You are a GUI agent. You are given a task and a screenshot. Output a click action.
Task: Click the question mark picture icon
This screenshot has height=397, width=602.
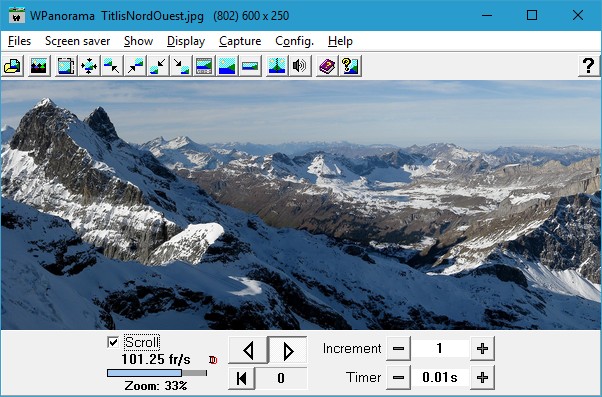point(350,66)
